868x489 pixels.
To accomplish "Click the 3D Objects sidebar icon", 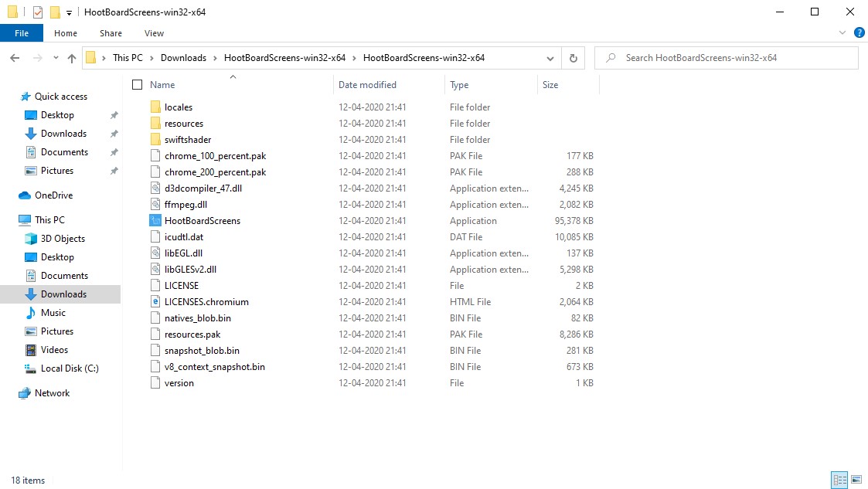I will pyautogui.click(x=31, y=239).
